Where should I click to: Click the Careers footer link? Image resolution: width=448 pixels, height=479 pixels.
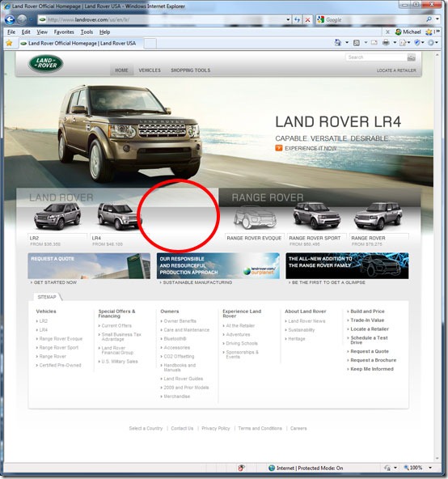298,428
